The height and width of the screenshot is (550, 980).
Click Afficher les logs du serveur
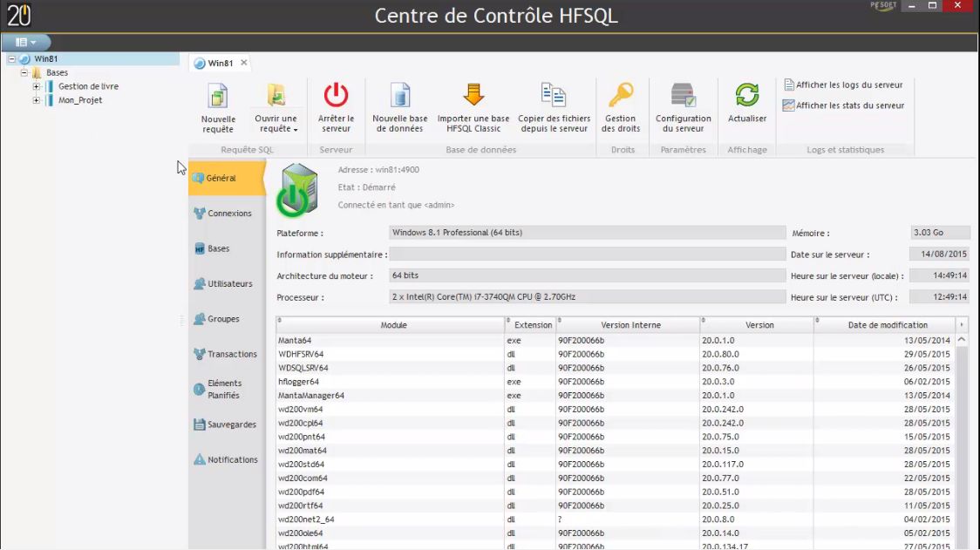coord(843,85)
